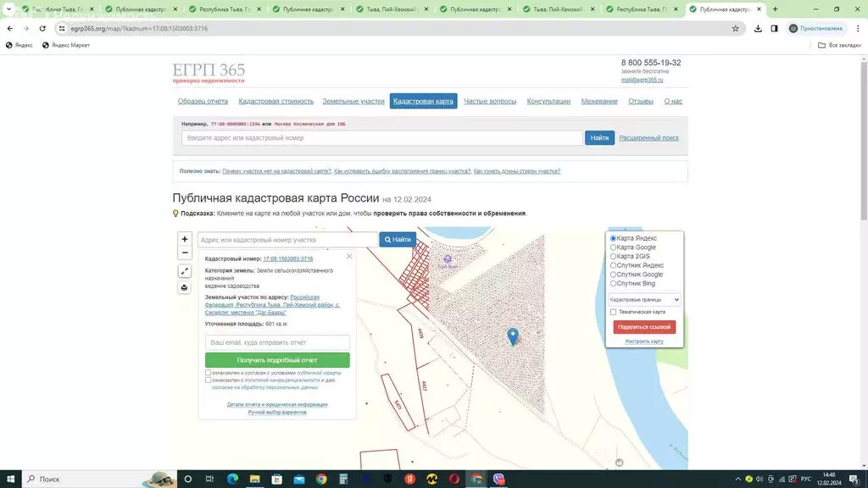Open the Частые вопросы page
This screenshot has width=868, height=488.
[x=490, y=102]
